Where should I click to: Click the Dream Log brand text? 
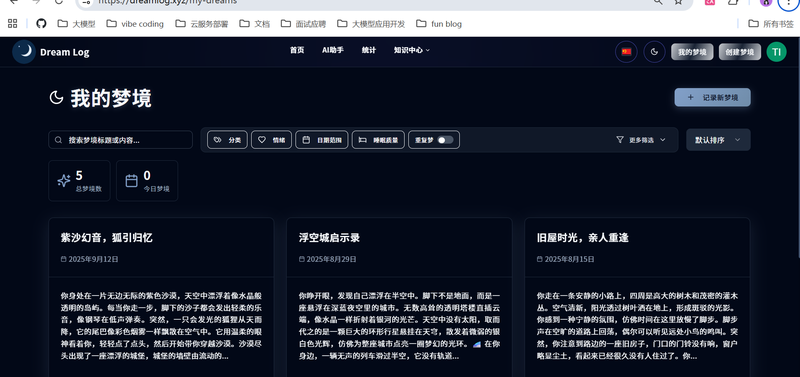click(64, 52)
